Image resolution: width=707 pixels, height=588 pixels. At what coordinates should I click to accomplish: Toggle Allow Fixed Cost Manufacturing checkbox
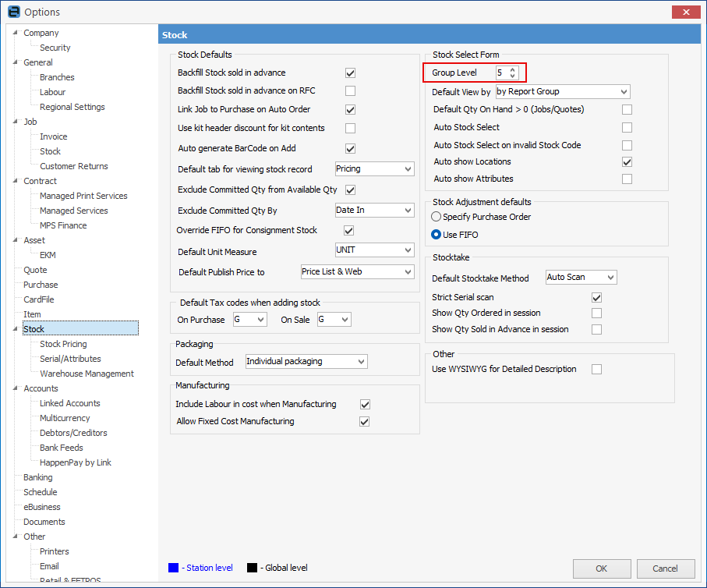point(364,421)
